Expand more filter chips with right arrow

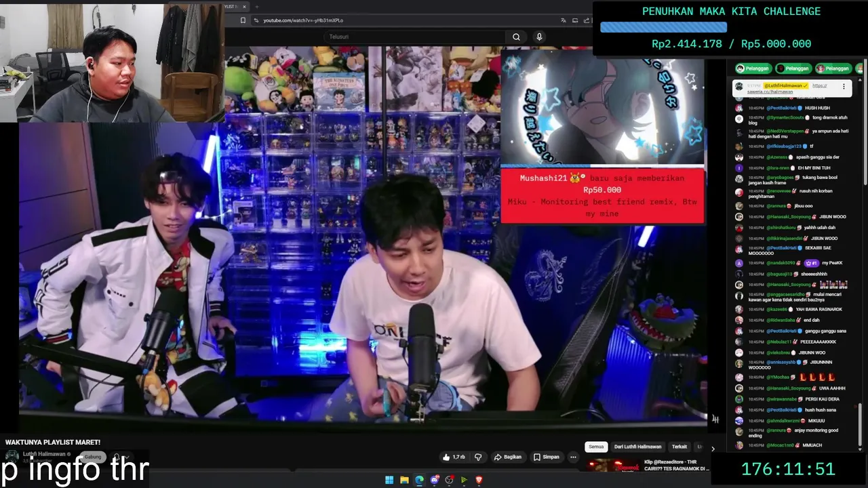pos(713,448)
